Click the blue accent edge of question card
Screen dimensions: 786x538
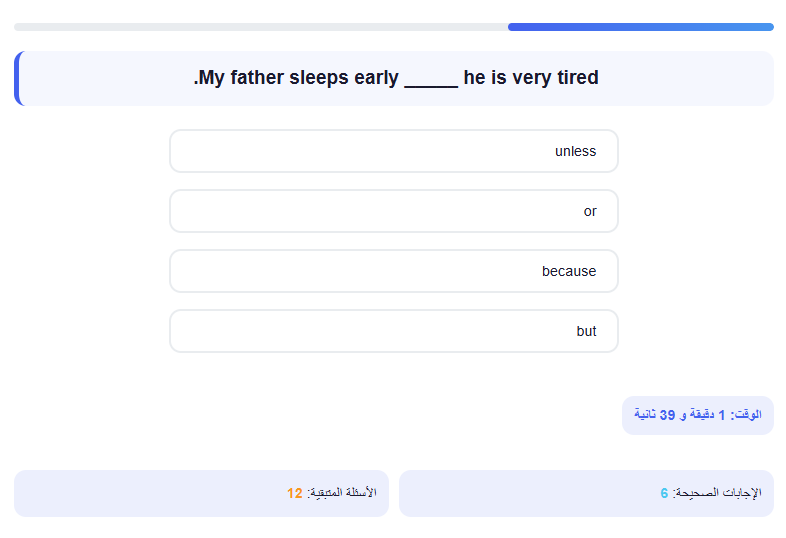click(x=17, y=78)
